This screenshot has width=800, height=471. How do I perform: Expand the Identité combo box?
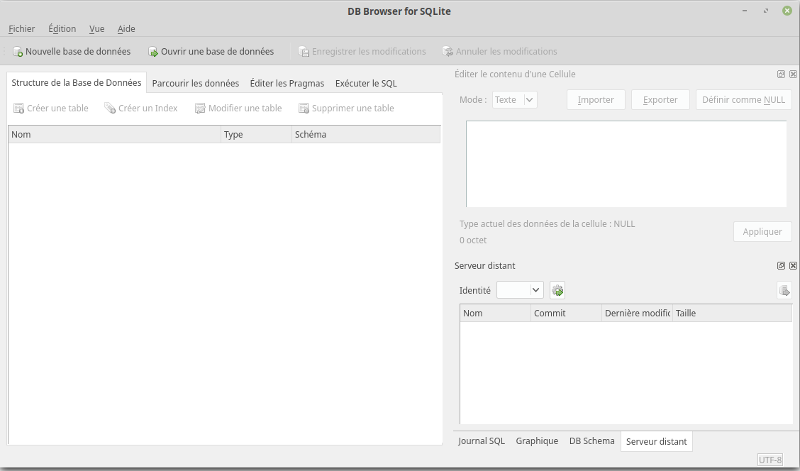520,290
